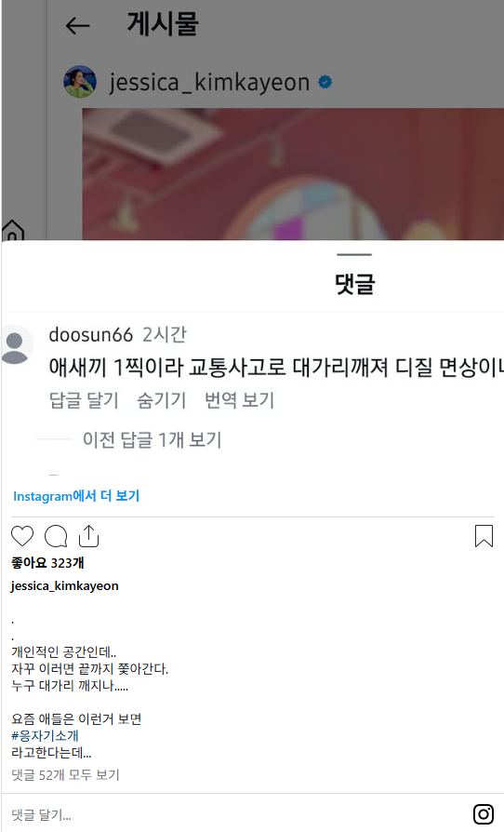Open Instagram에서 더 보기 link

coord(76,496)
